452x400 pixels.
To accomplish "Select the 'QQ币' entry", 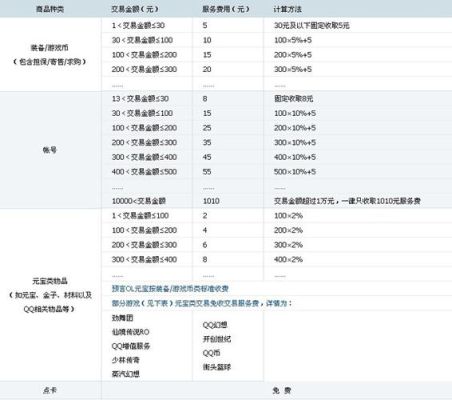I will click(211, 353).
